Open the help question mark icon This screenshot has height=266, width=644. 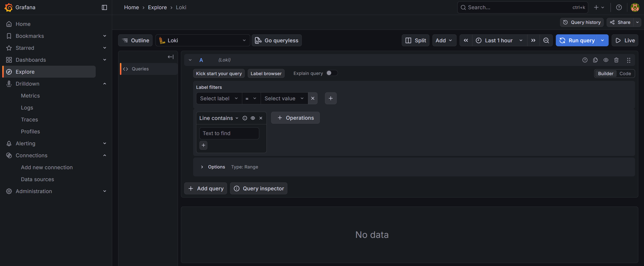[619, 7]
